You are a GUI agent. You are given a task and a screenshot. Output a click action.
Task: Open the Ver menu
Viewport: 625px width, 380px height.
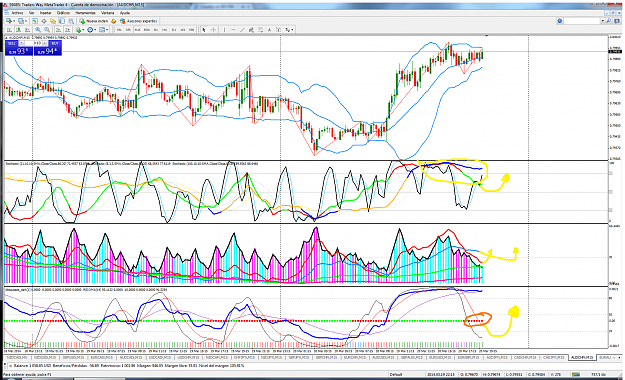coord(31,13)
